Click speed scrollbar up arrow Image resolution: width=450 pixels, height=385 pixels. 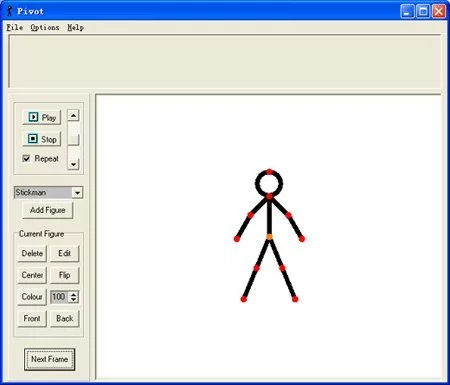pos(73,115)
